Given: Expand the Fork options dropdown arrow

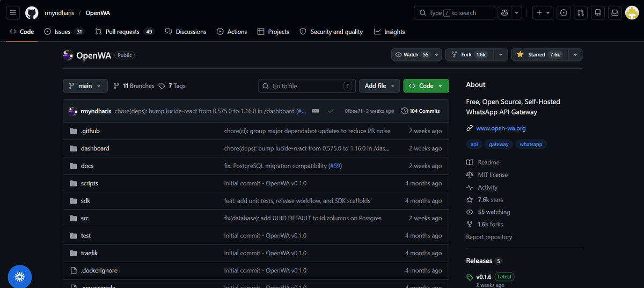Looking at the screenshot, I should pyautogui.click(x=501, y=55).
